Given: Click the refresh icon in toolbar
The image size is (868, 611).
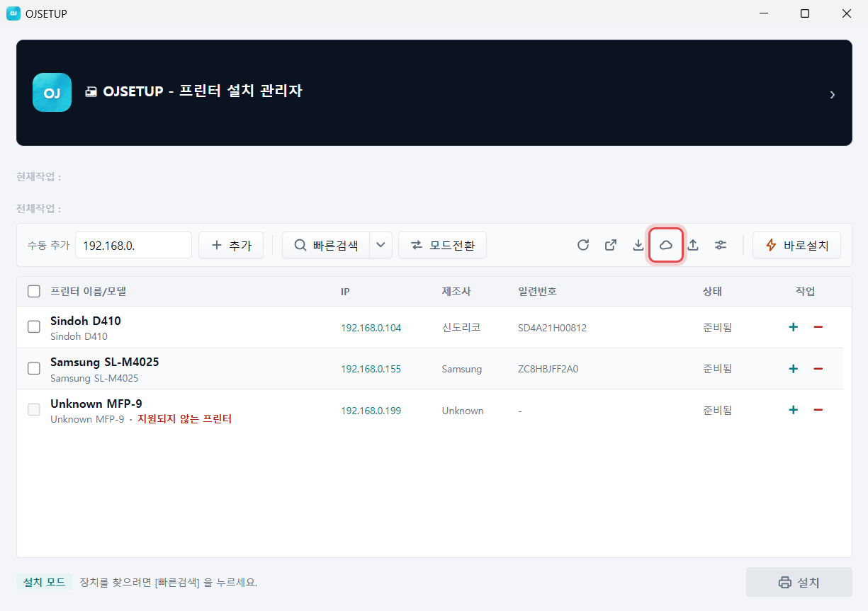Looking at the screenshot, I should click(x=583, y=245).
